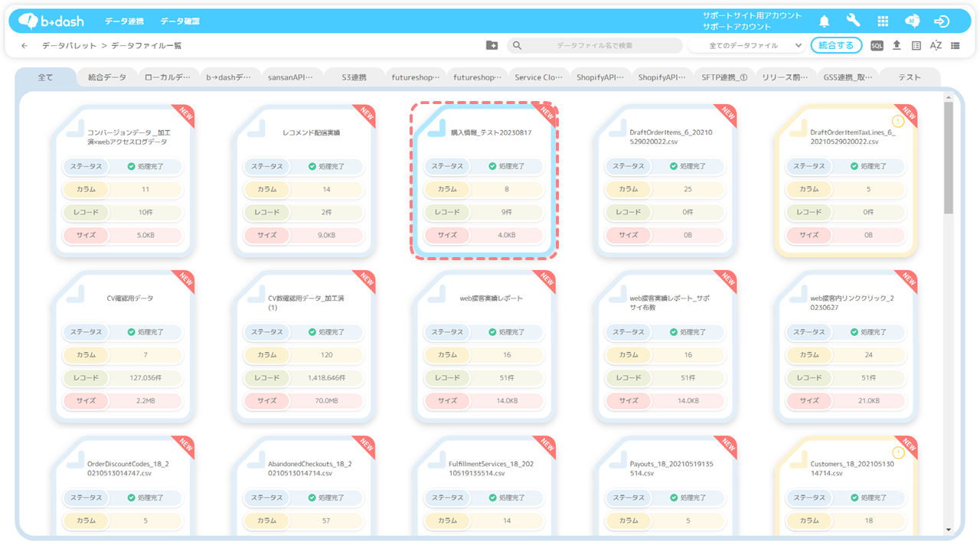Click column count 120 value
Viewport: 980px width, 551px height.
pyautogui.click(x=326, y=355)
